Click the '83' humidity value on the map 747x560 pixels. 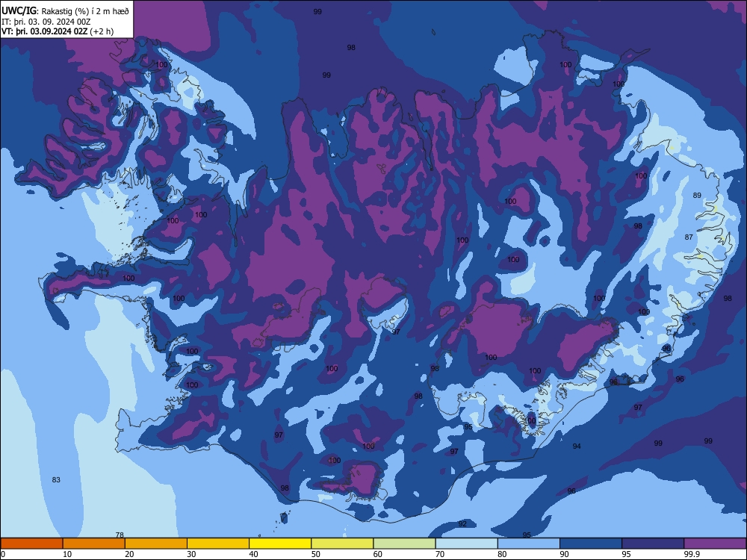(x=56, y=480)
